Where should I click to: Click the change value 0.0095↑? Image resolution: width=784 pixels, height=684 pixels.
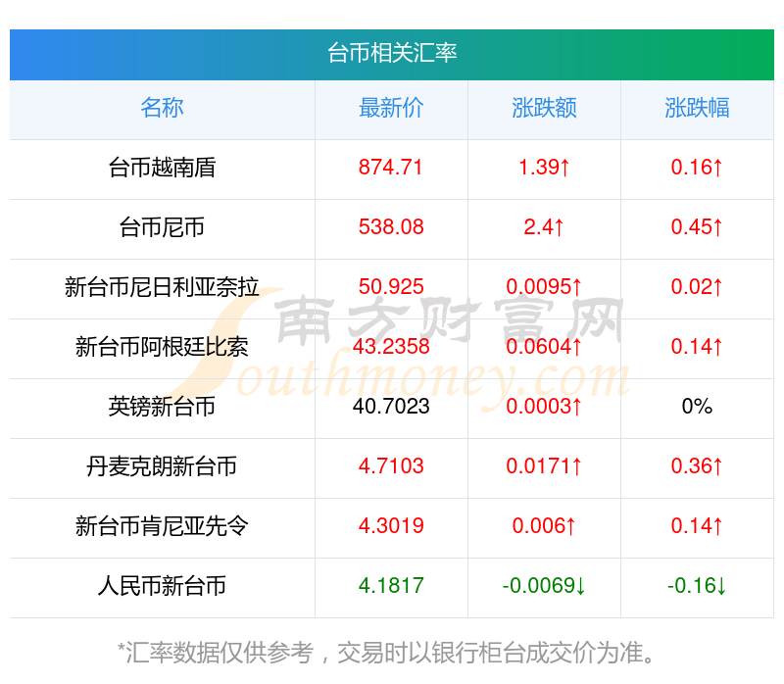coord(544,287)
